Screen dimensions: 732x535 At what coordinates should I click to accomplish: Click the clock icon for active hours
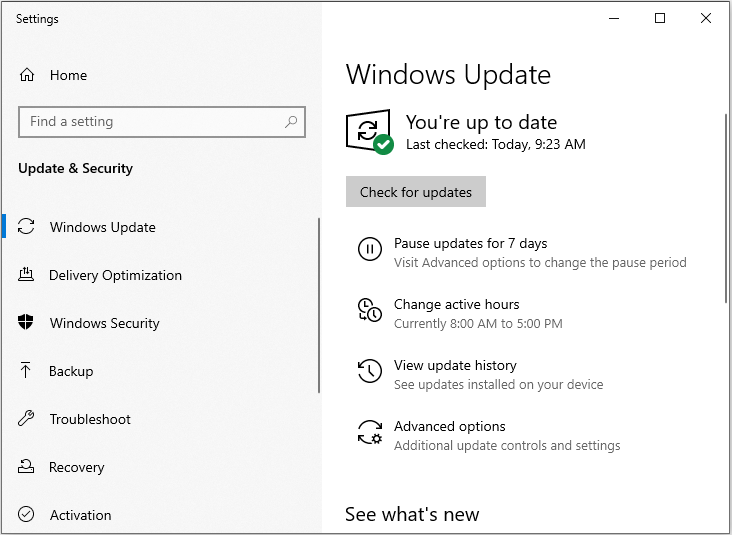(370, 311)
